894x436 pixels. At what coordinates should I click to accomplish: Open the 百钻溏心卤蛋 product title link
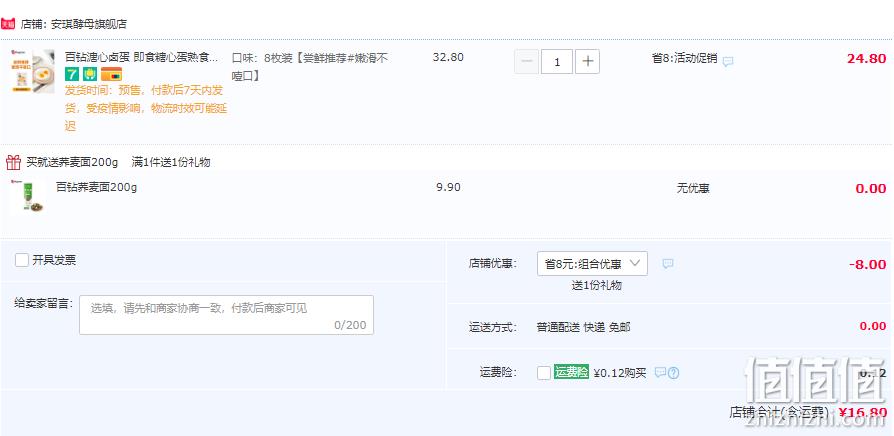[x=141, y=58]
